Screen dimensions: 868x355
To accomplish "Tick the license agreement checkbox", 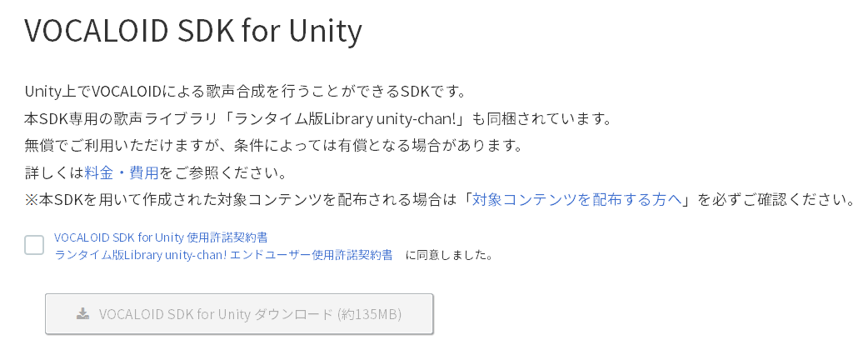I will coord(34,245).
